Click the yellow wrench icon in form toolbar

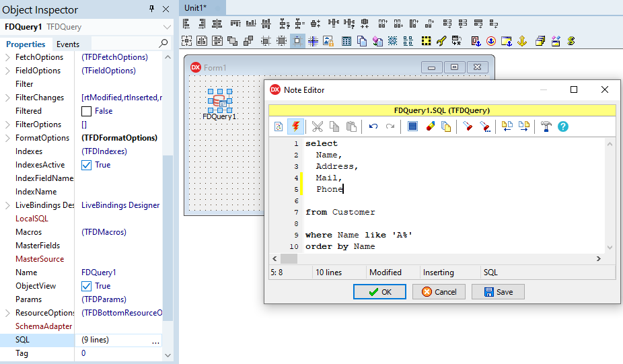click(x=441, y=41)
